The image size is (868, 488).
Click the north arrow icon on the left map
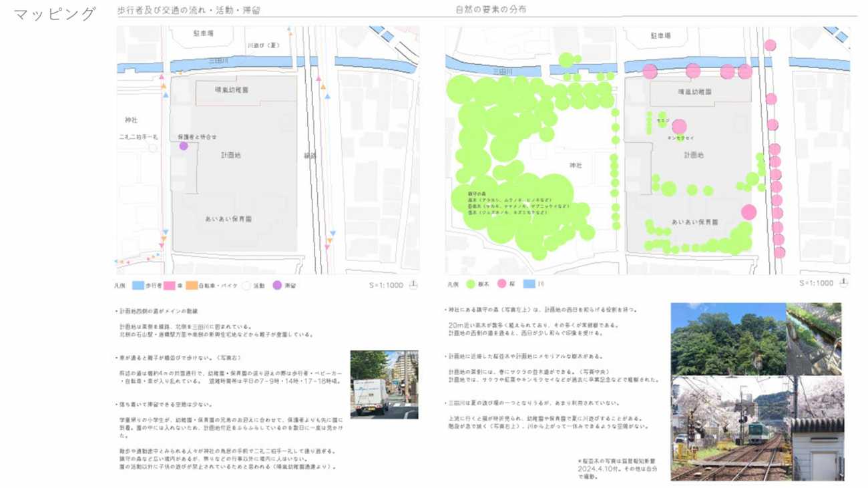413,284
